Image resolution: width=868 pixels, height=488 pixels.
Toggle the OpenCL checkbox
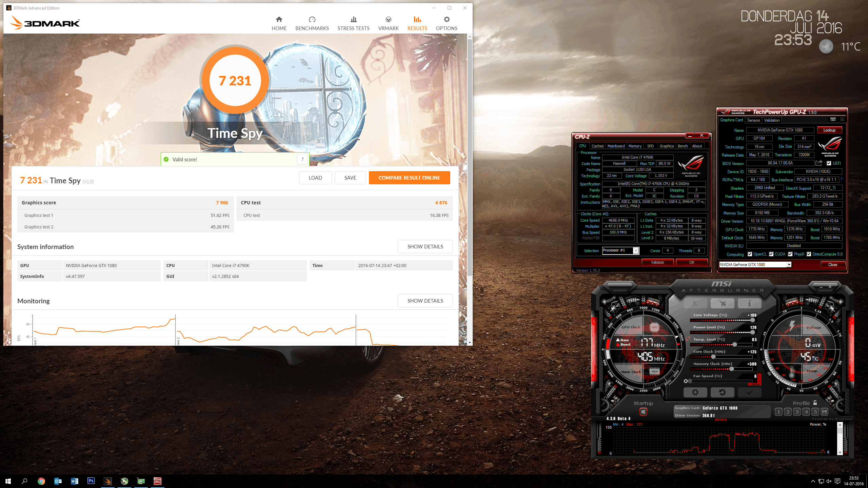coord(750,254)
